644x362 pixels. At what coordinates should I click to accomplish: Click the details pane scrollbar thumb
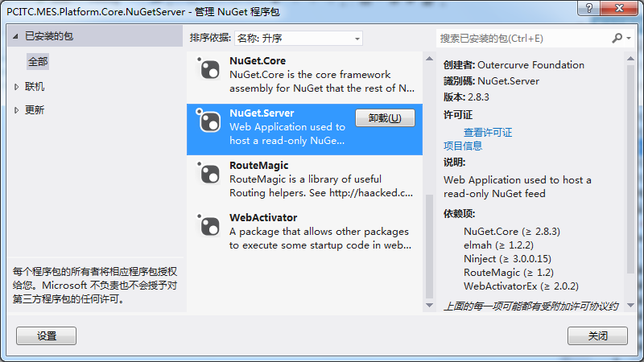pyautogui.click(x=631, y=169)
